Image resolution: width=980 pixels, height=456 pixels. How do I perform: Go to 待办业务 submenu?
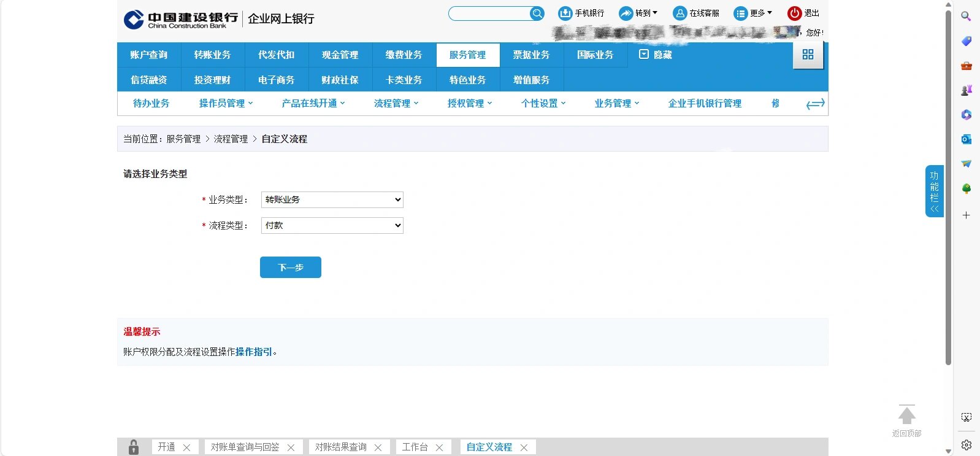pyautogui.click(x=151, y=103)
